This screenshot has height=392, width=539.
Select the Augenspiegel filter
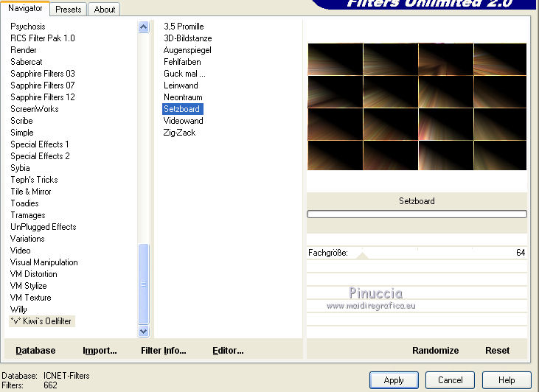(187, 50)
